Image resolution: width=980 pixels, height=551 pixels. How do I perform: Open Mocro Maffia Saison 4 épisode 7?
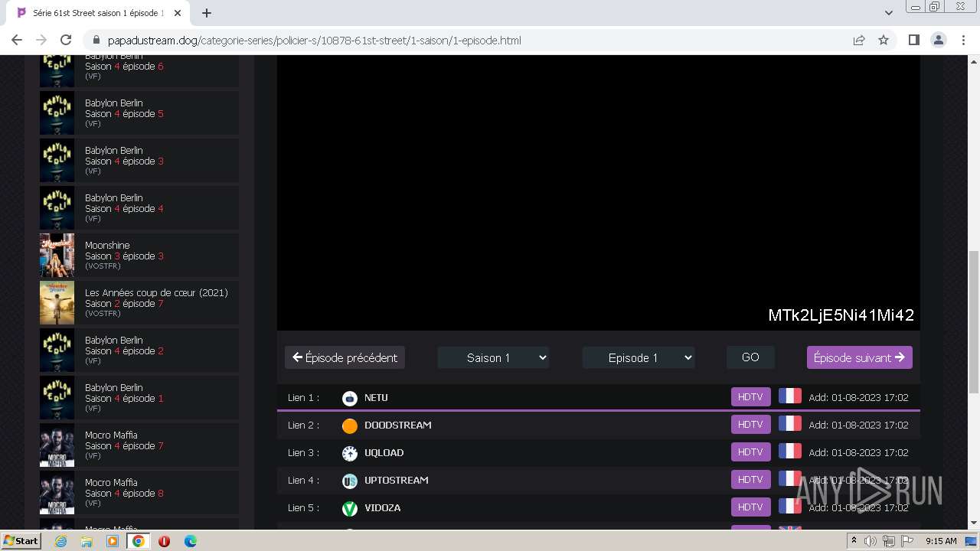[x=139, y=445]
